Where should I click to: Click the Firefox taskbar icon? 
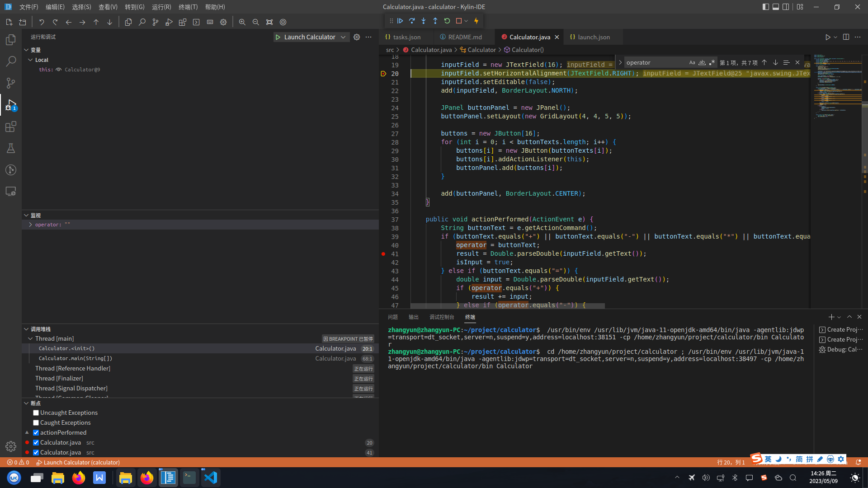click(78, 477)
